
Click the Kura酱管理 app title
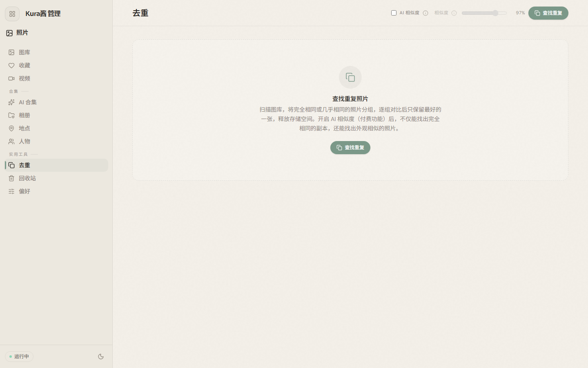[43, 14]
